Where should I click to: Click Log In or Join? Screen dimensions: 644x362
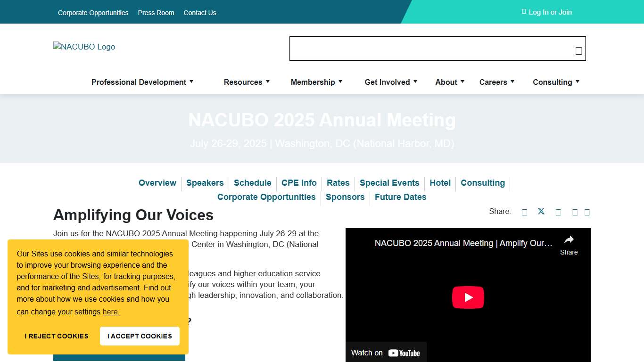pos(546,12)
